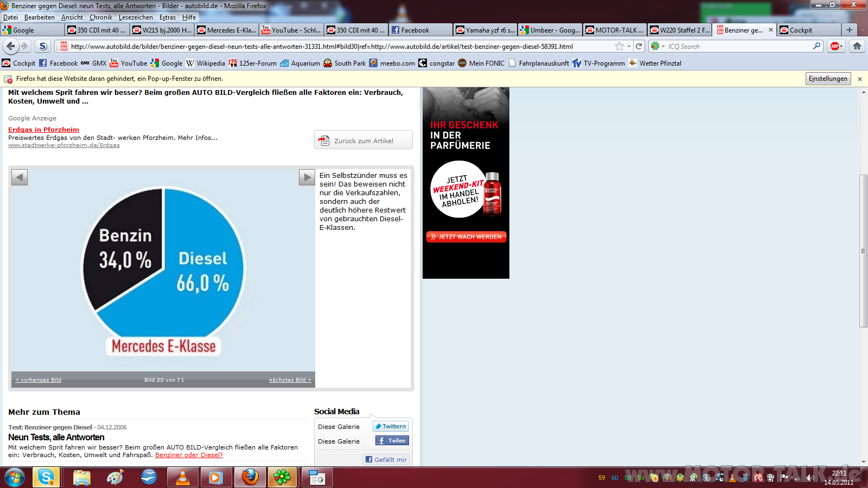The width and height of the screenshot is (868, 488).
Task: Open the ODF document taskbar icon
Action: [x=317, y=477]
